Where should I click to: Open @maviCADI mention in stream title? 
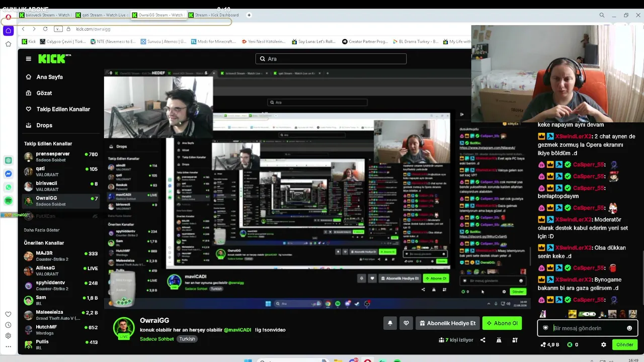tap(237, 330)
